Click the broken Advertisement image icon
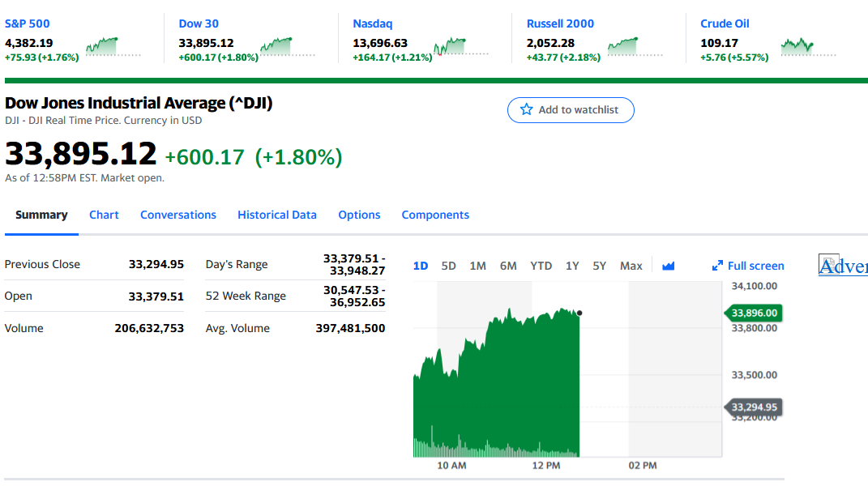The width and height of the screenshot is (868, 486). coord(829,264)
